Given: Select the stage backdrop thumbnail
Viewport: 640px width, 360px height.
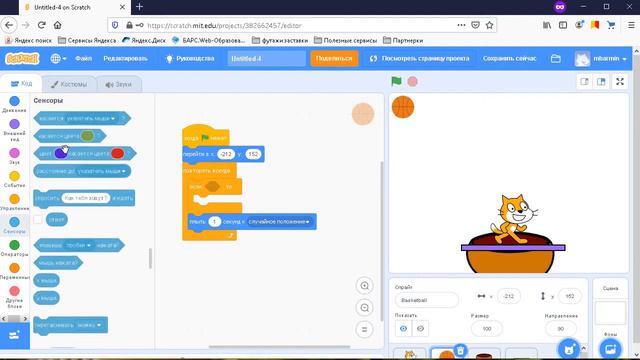Looking at the screenshot, I should (x=611, y=313).
